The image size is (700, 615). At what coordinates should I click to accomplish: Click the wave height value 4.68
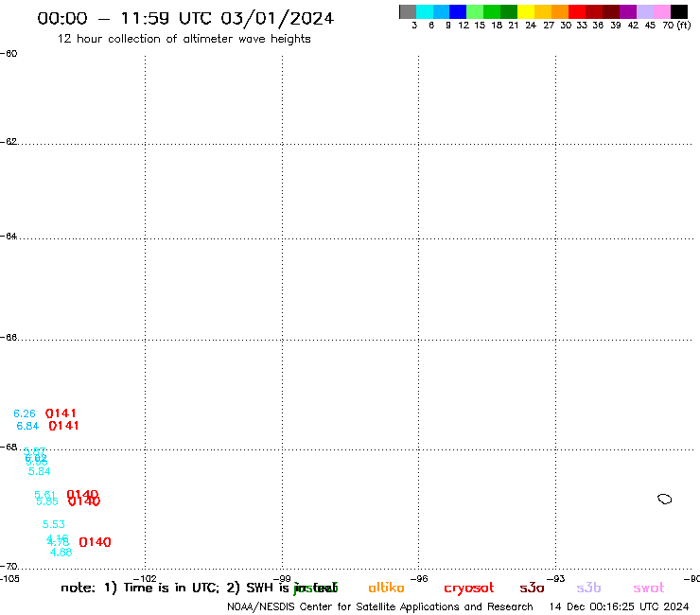pyautogui.click(x=61, y=553)
